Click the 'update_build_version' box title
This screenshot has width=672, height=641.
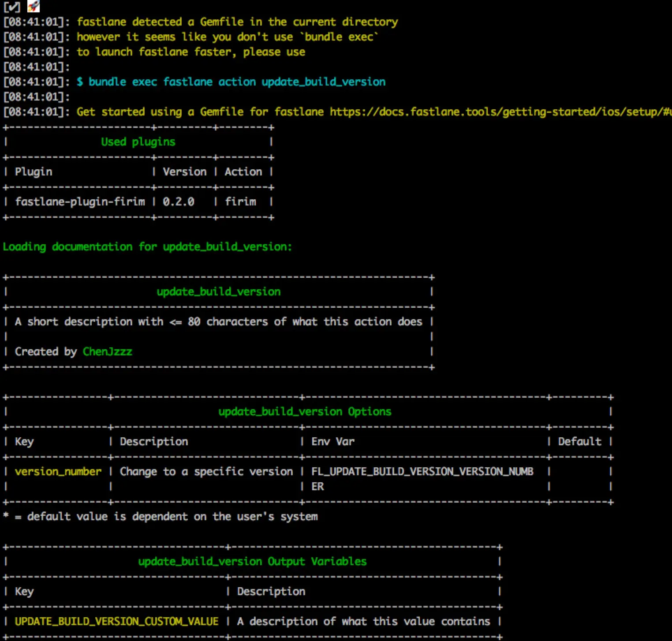[x=219, y=292]
